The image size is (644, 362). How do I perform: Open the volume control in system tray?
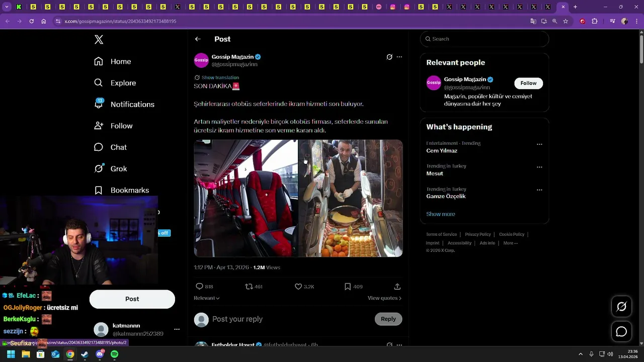pyautogui.click(x=610, y=354)
